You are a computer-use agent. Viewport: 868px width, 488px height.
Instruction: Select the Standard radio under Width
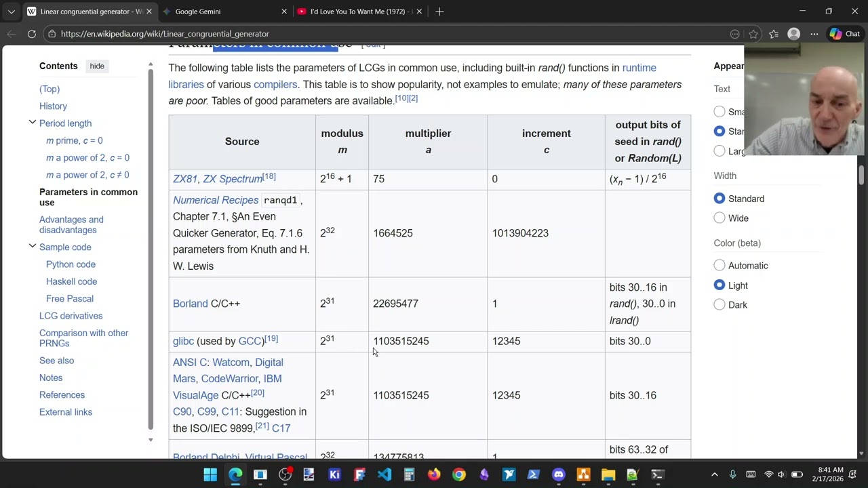719,199
